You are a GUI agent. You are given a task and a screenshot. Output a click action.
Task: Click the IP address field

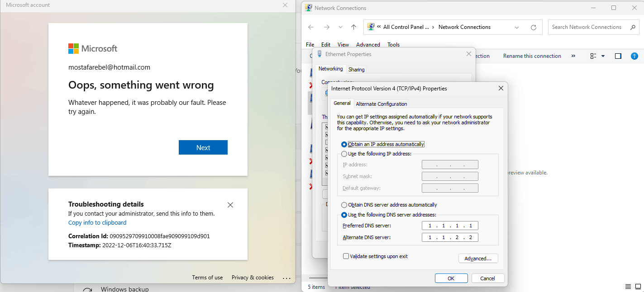pos(450,165)
